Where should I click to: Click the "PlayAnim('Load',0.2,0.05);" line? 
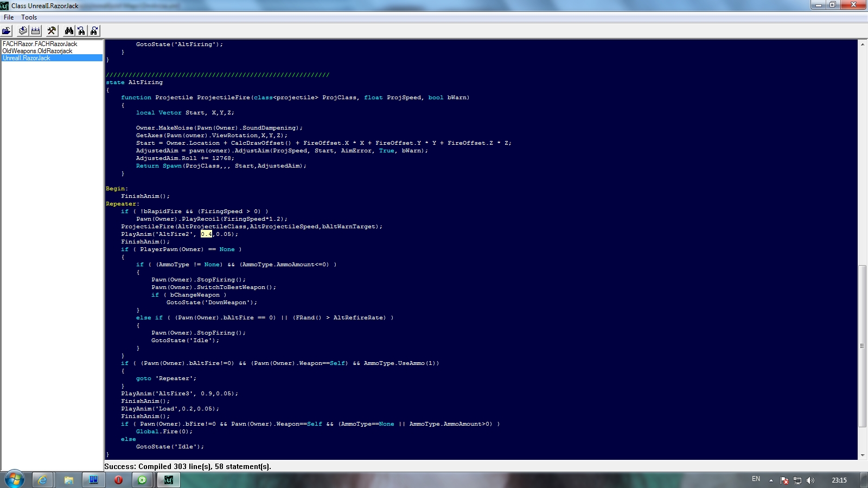click(170, 409)
